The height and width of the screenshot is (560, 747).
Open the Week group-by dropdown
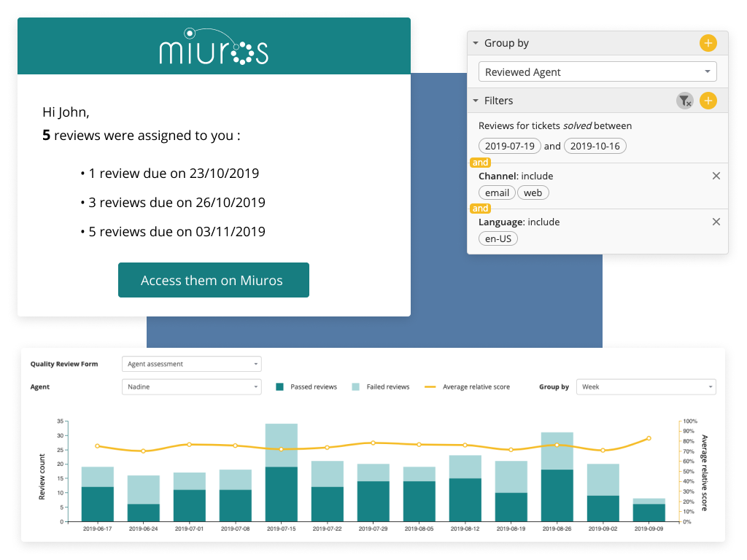646,386
